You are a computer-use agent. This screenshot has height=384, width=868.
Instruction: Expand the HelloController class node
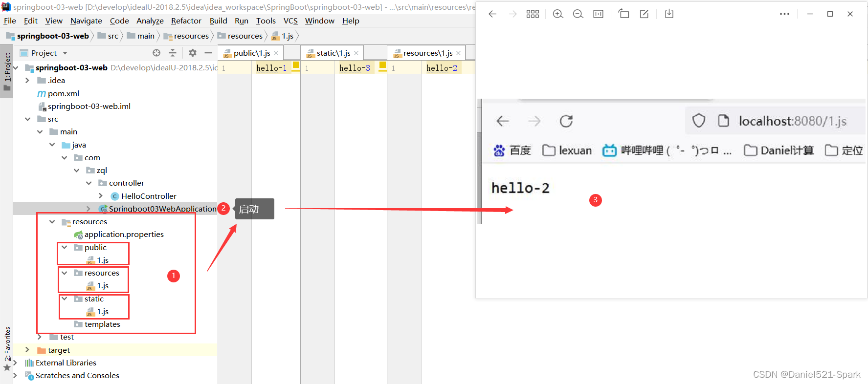coord(101,196)
